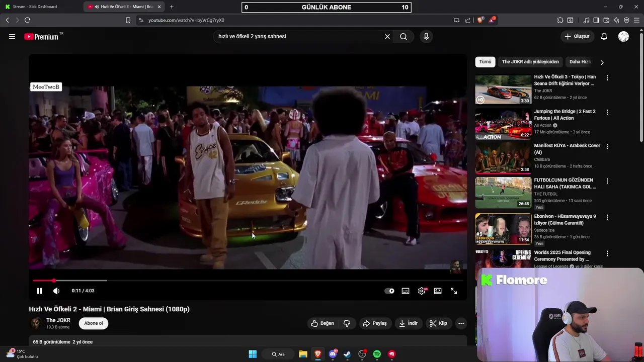Screen dimensions: 644x362
Task: Open YouTube notifications bell
Action: pos(604,36)
